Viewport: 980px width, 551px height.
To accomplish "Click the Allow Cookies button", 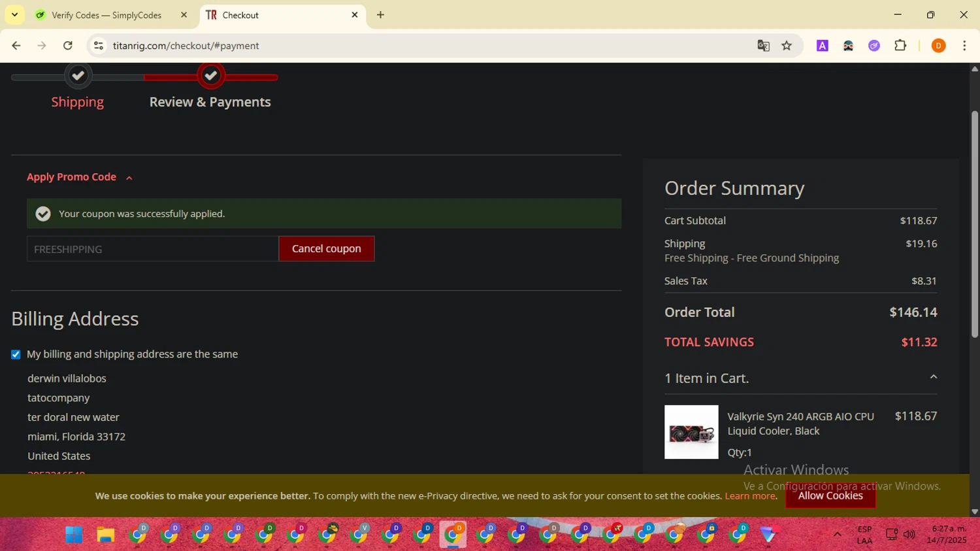I will [x=830, y=496].
